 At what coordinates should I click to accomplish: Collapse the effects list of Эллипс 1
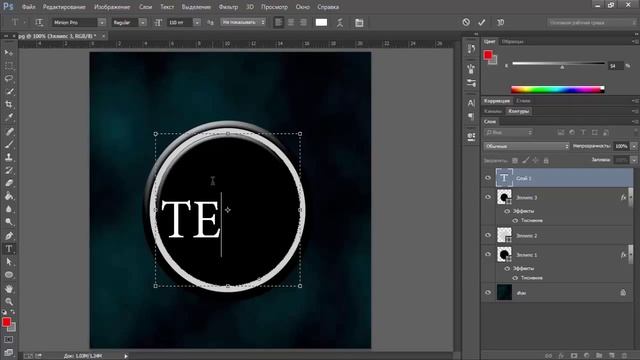(x=631, y=254)
